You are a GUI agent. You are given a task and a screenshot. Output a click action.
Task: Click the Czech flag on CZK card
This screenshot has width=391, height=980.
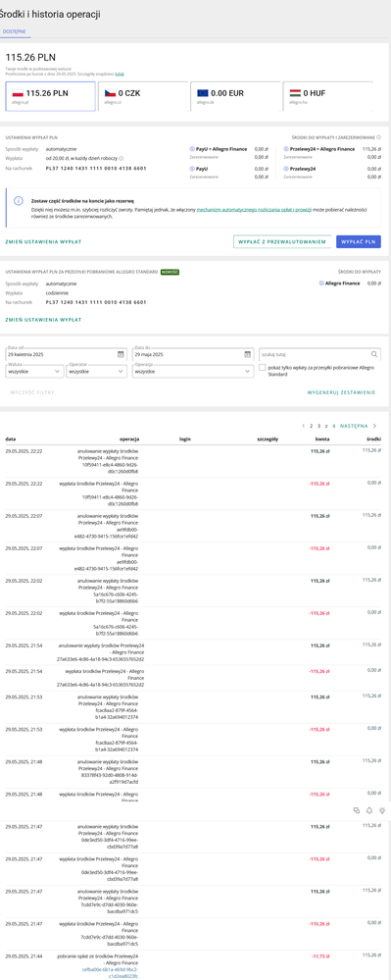[110, 93]
